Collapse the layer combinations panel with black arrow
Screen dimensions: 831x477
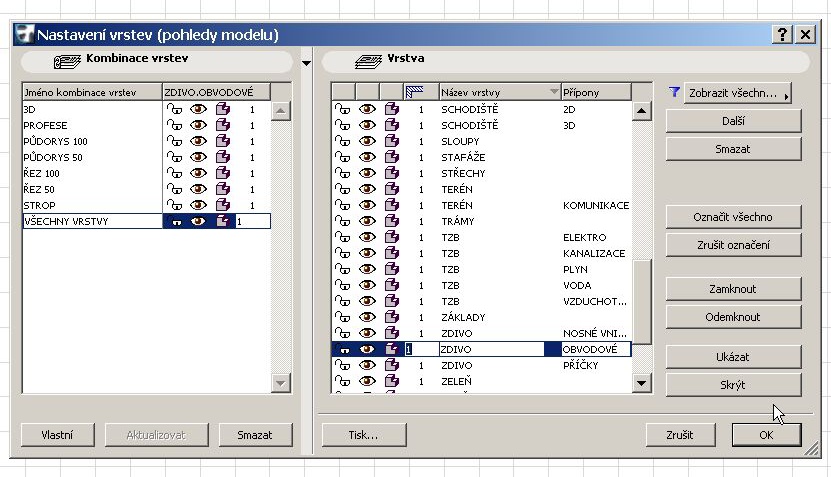pyautogui.click(x=306, y=63)
